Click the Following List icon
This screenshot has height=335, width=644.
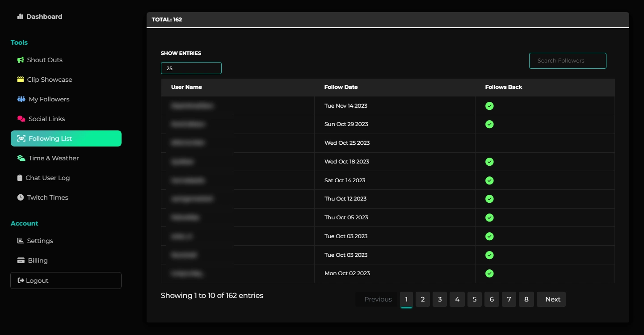click(x=21, y=138)
